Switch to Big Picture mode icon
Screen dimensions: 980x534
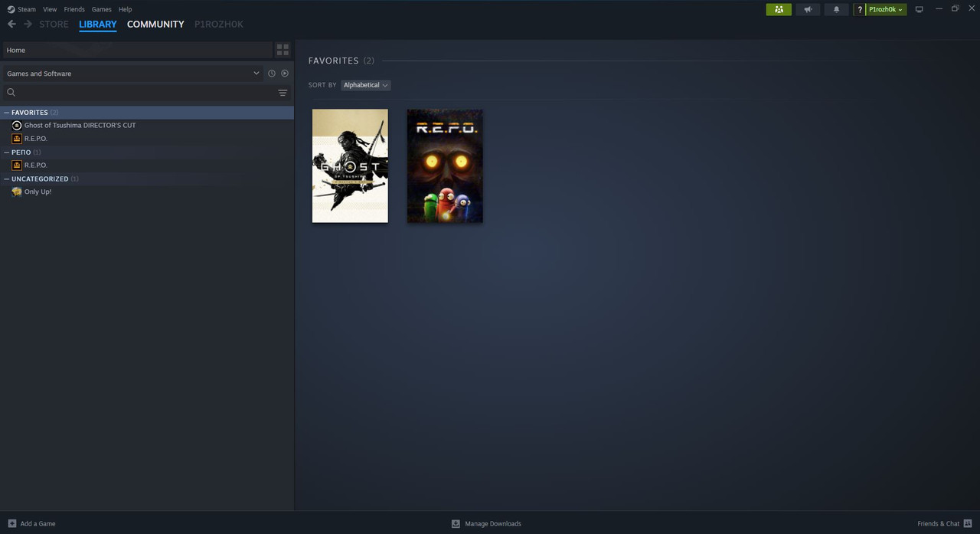920,9
